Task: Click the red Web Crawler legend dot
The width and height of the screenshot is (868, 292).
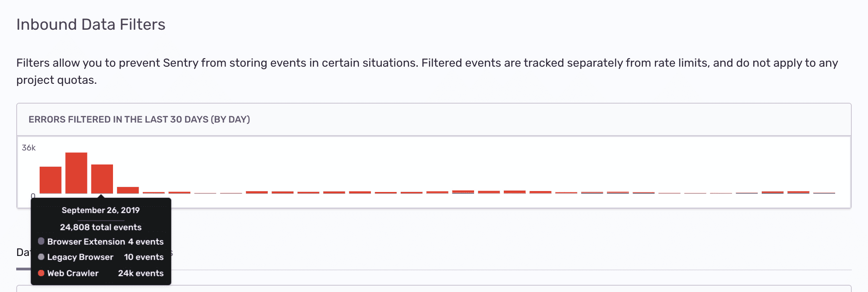Action: [41, 273]
